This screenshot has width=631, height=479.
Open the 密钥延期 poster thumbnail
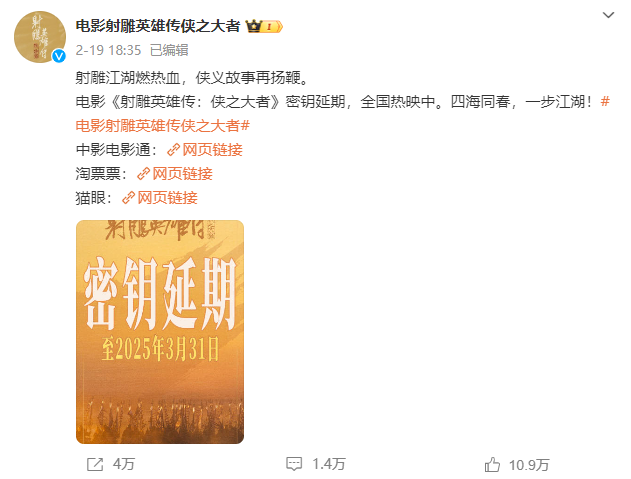[x=160, y=332]
